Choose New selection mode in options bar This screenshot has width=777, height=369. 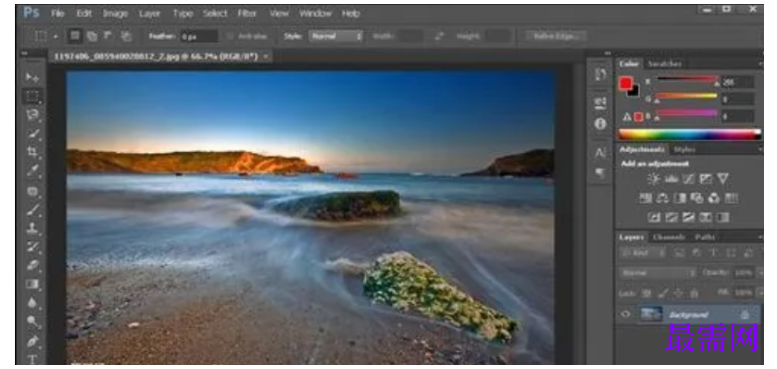click(x=75, y=36)
